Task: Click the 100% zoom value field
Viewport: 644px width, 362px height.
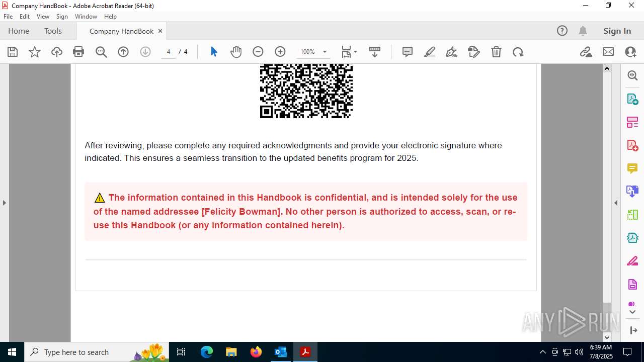Action: 307,52
